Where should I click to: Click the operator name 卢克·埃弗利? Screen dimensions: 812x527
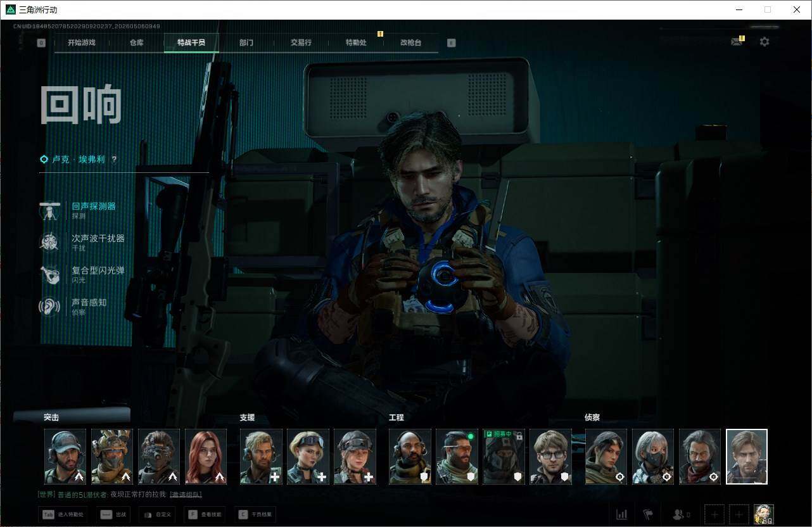(79, 160)
